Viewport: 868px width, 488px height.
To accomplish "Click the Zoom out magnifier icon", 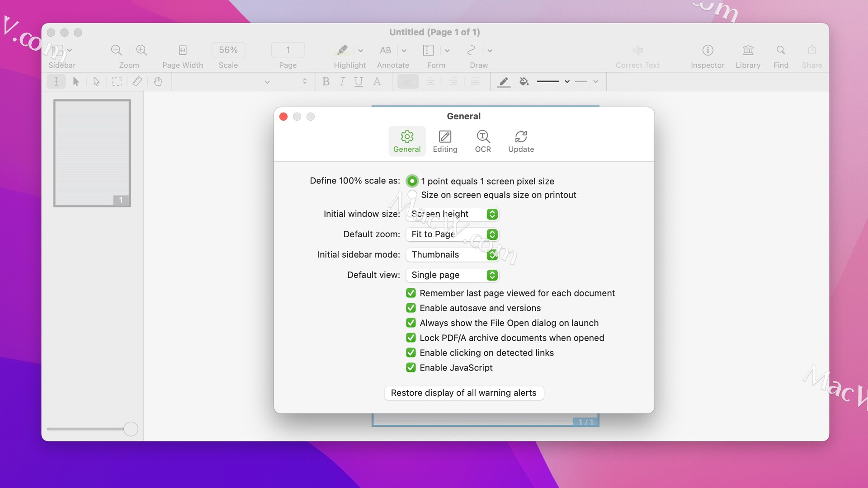I will [116, 50].
